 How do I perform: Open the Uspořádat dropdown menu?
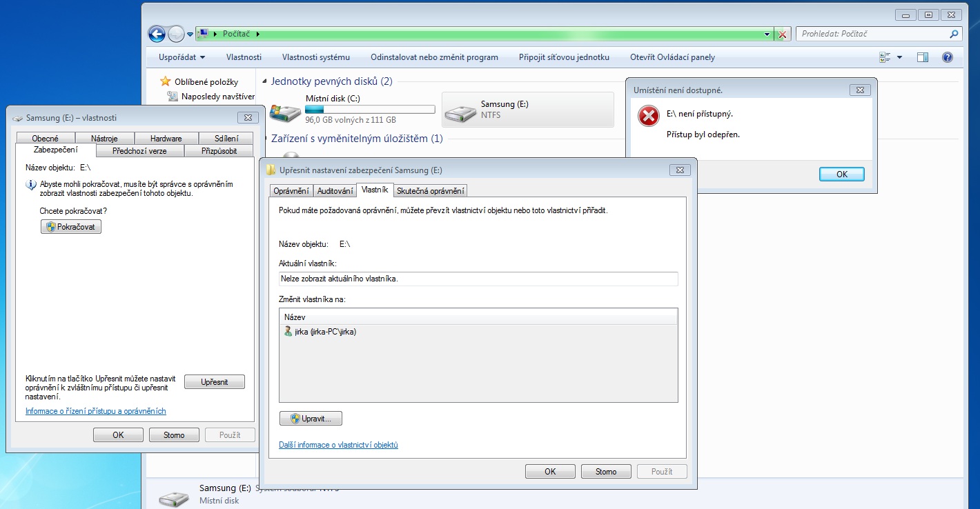click(x=182, y=57)
